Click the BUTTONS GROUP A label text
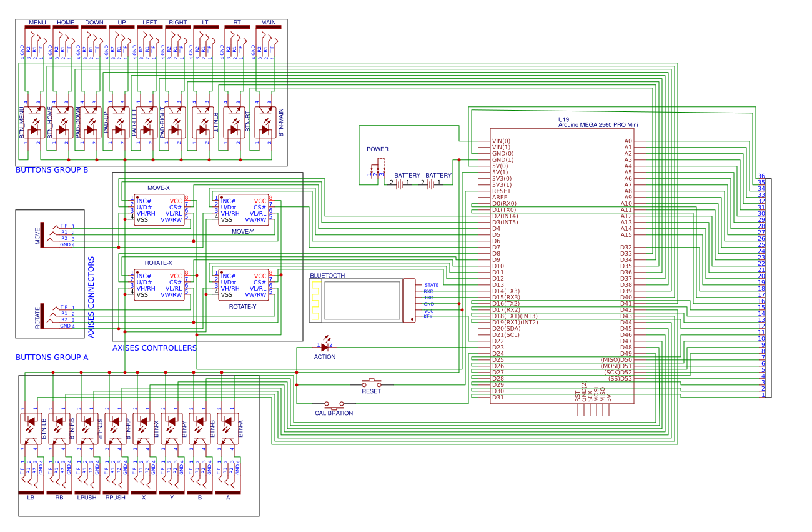 [x=54, y=357]
